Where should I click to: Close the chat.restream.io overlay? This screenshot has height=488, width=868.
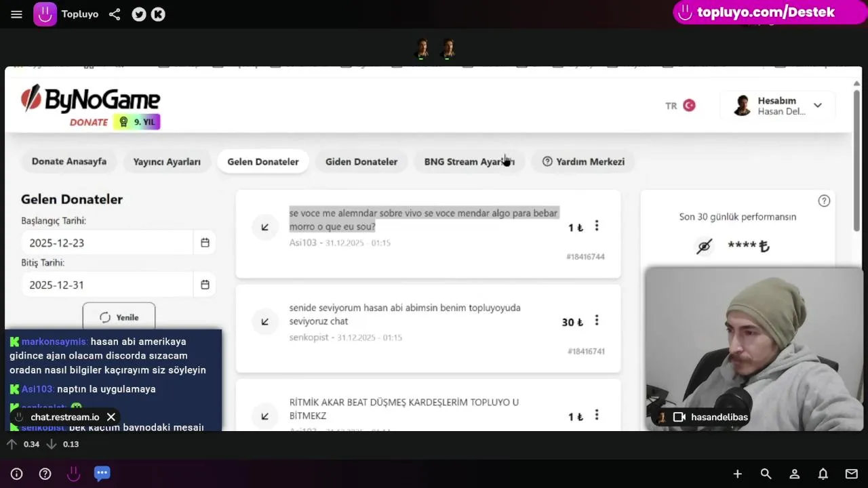tap(111, 417)
